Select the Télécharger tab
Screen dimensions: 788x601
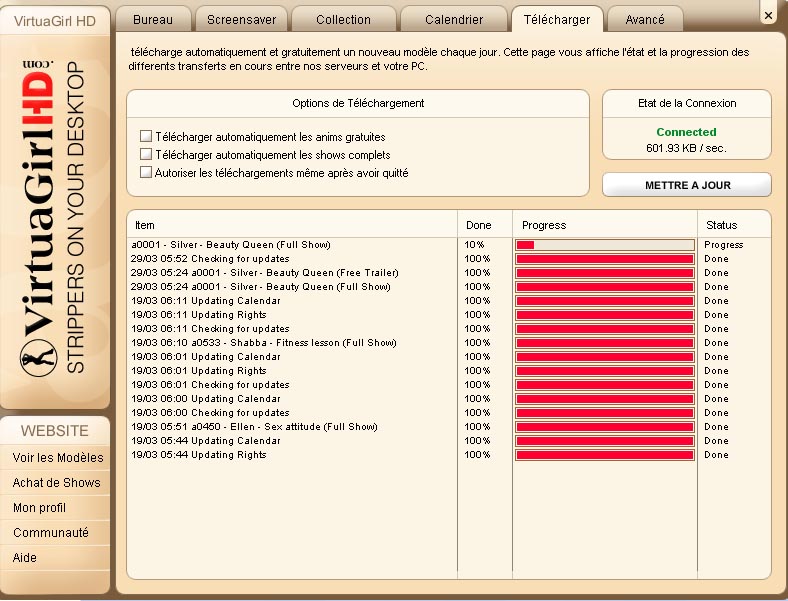pyautogui.click(x=557, y=20)
